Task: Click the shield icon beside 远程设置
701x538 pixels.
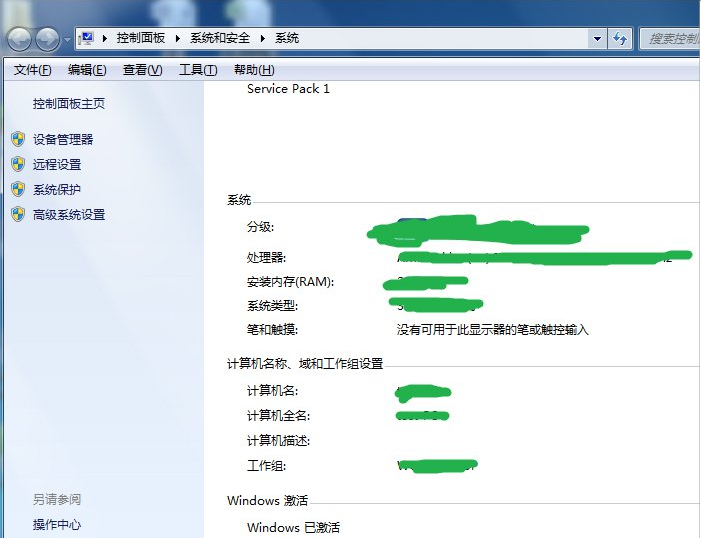Action: (x=17, y=164)
